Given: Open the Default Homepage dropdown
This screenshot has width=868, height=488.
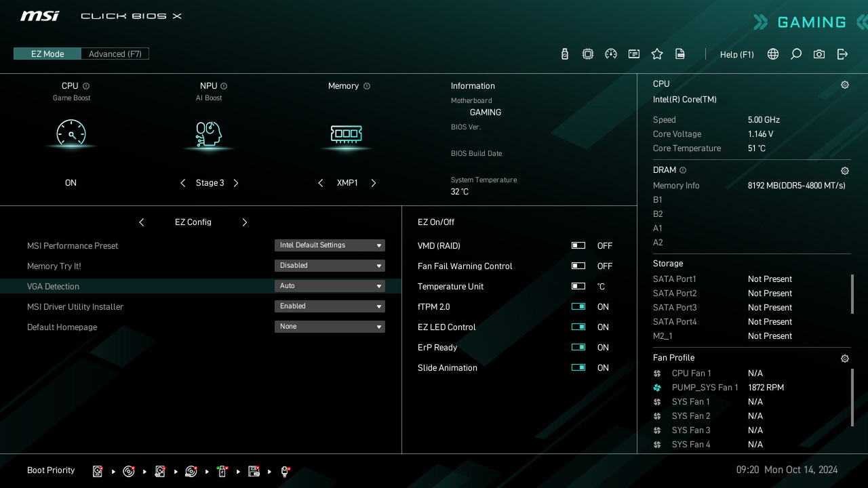Looking at the screenshot, I should pos(330,326).
